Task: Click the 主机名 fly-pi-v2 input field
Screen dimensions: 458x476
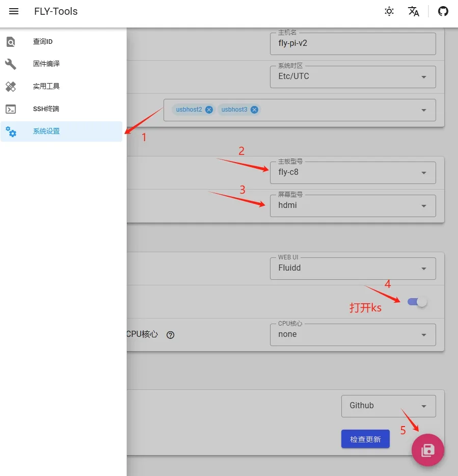Action: click(353, 43)
